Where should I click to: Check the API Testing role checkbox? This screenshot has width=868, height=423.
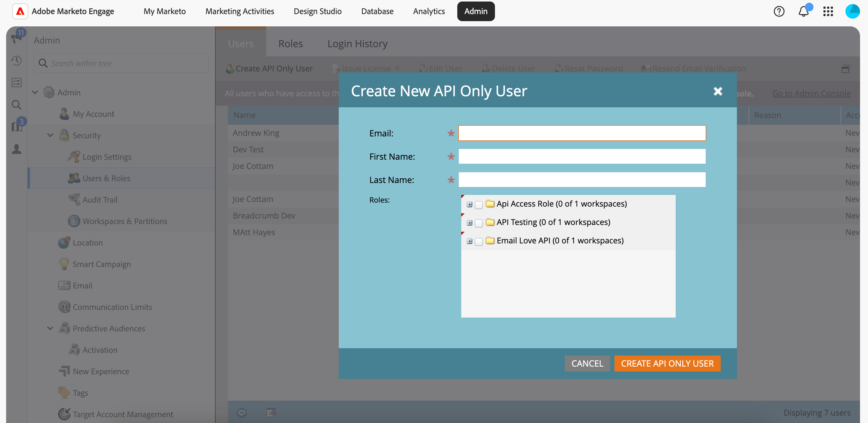pyautogui.click(x=478, y=223)
